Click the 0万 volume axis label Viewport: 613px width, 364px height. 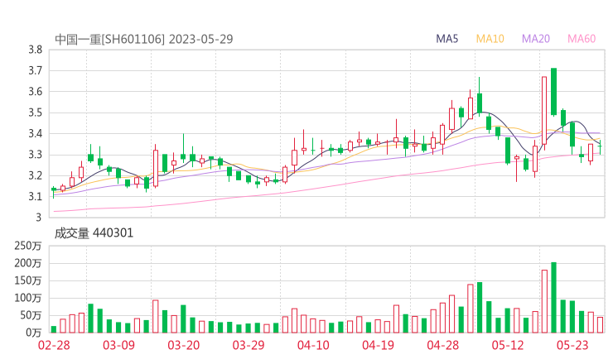coord(34,333)
